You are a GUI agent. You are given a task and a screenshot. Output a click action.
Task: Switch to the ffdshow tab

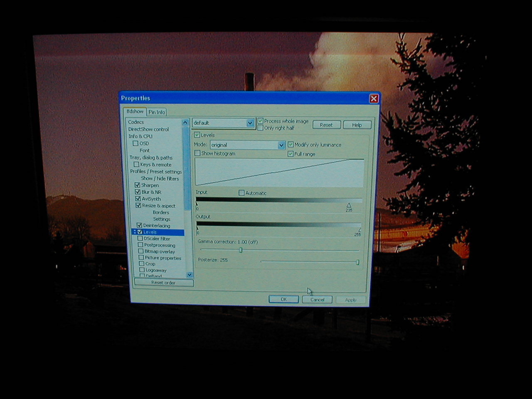click(135, 111)
